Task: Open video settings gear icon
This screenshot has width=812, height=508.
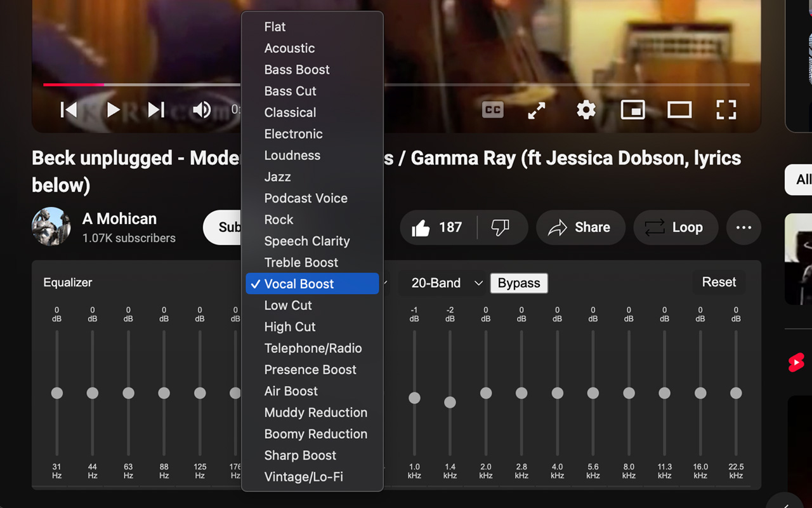Action: pyautogui.click(x=586, y=110)
